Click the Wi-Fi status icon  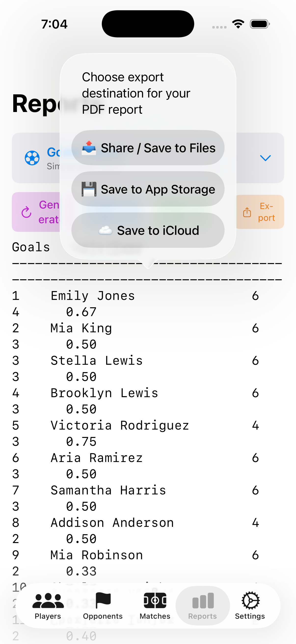click(x=238, y=24)
